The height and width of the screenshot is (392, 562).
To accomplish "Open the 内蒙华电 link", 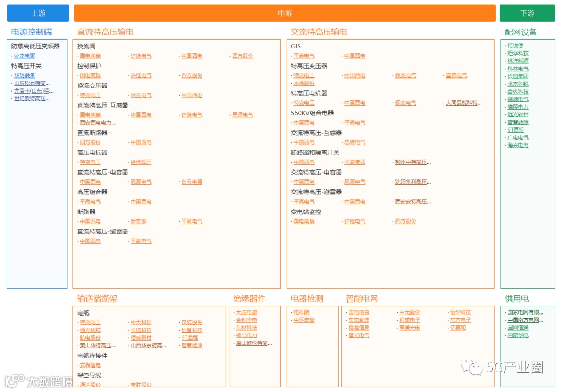I will (518, 335).
